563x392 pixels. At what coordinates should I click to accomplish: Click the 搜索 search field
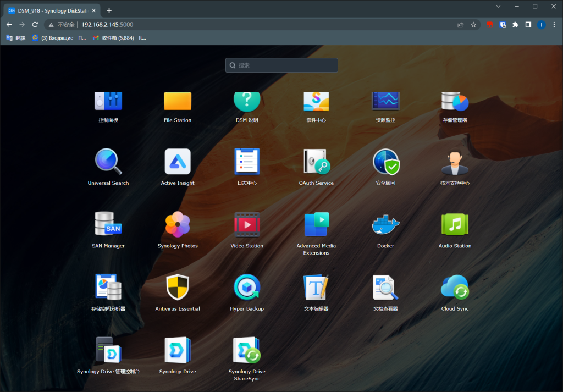281,65
